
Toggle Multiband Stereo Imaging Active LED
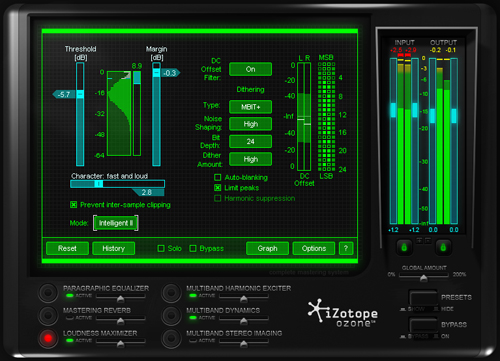pos(193,340)
